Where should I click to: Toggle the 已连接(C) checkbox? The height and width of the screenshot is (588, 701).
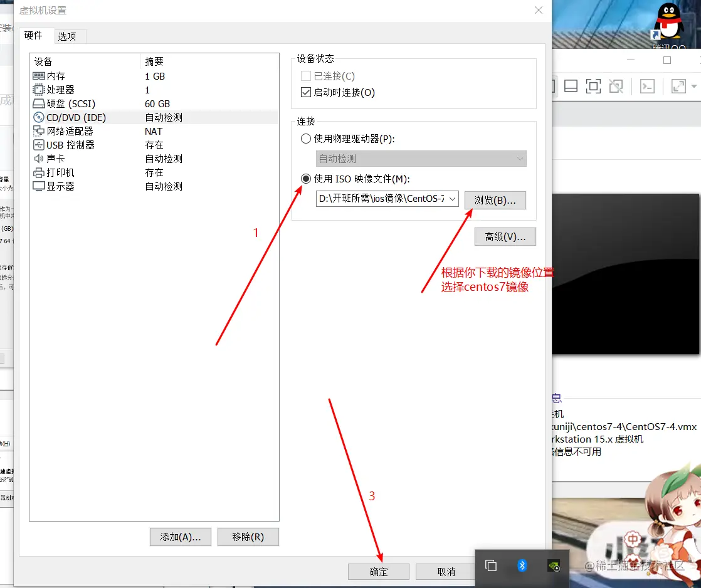[306, 76]
